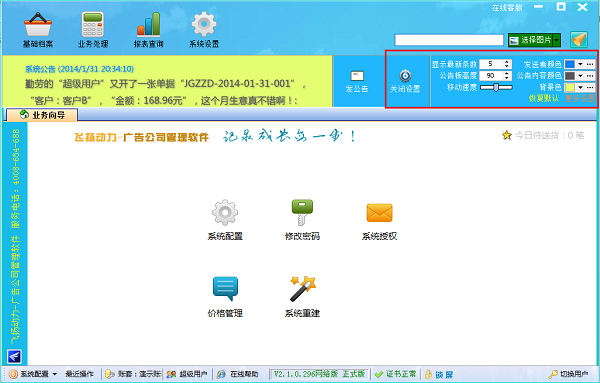This screenshot has width=600, height=383.
Task: Click the blue 发送者颜色 swatch
Action: 570,64
